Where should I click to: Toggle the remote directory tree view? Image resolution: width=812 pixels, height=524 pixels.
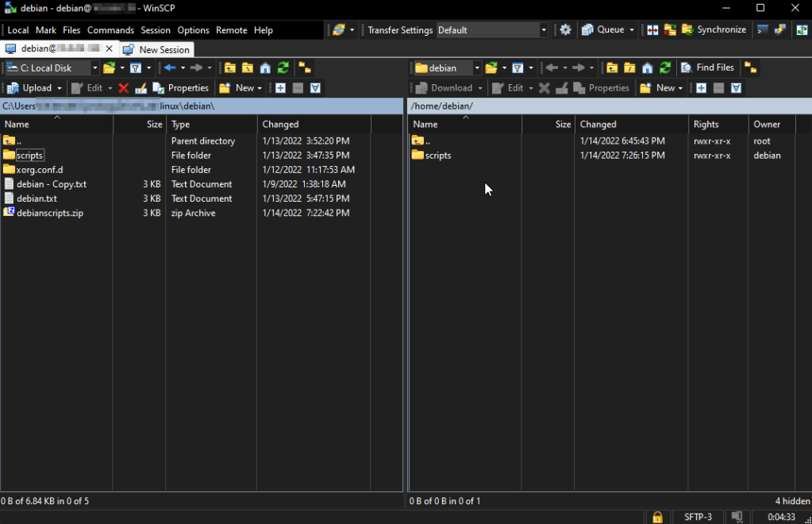click(x=750, y=68)
